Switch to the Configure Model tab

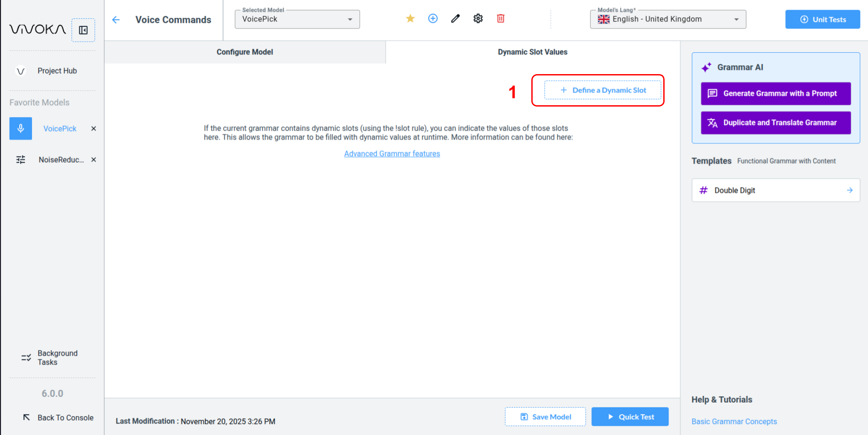click(245, 52)
